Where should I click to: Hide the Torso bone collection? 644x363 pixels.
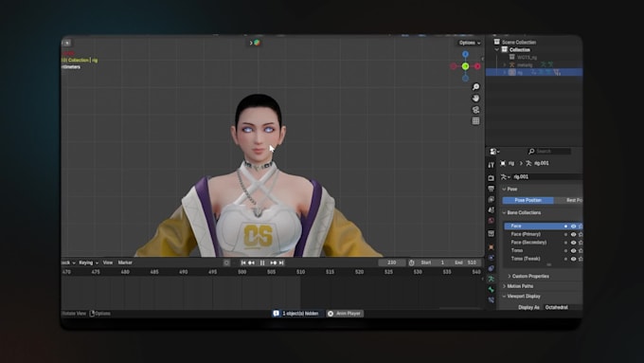(x=573, y=251)
